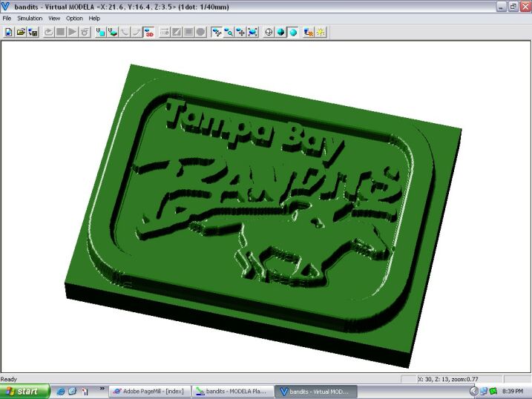Click the Open file folder icon
This screenshot has width=532, height=399.
click(21, 33)
